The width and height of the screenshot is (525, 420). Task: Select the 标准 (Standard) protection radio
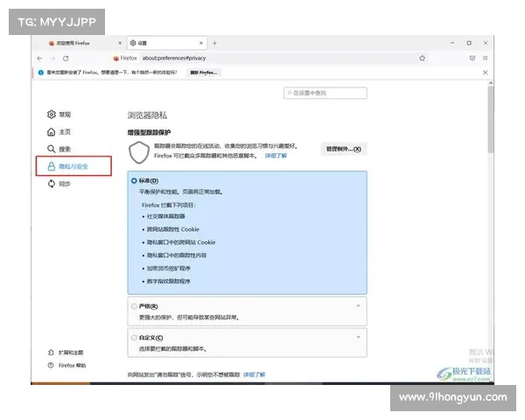(x=134, y=180)
